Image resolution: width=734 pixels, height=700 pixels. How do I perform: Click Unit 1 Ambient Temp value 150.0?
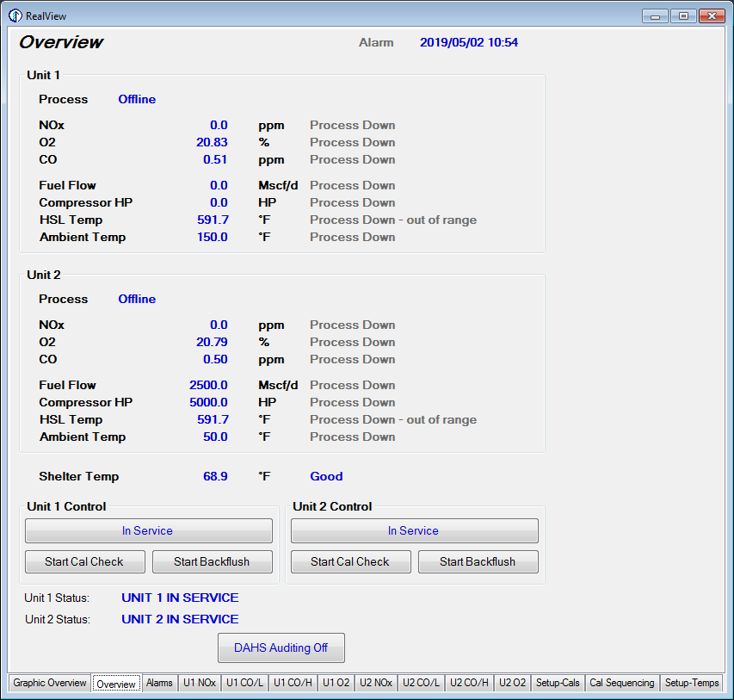pos(212,237)
